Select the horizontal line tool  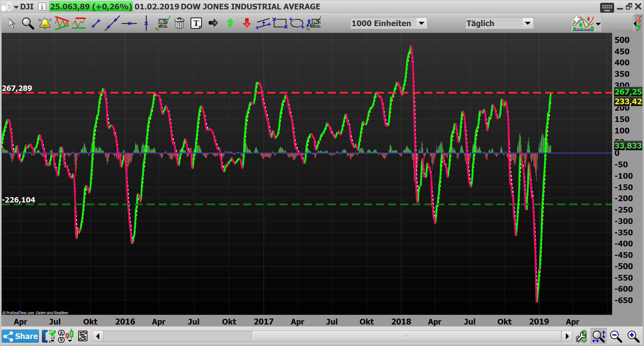[x=129, y=23]
